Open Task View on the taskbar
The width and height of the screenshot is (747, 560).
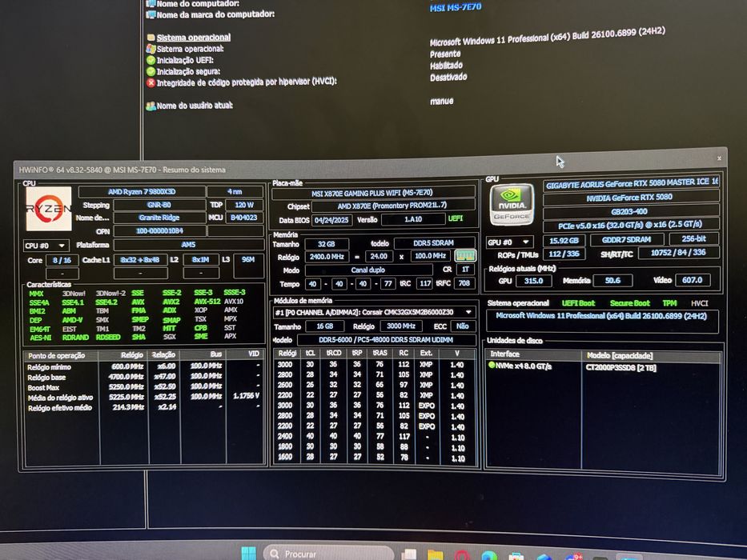click(x=409, y=554)
